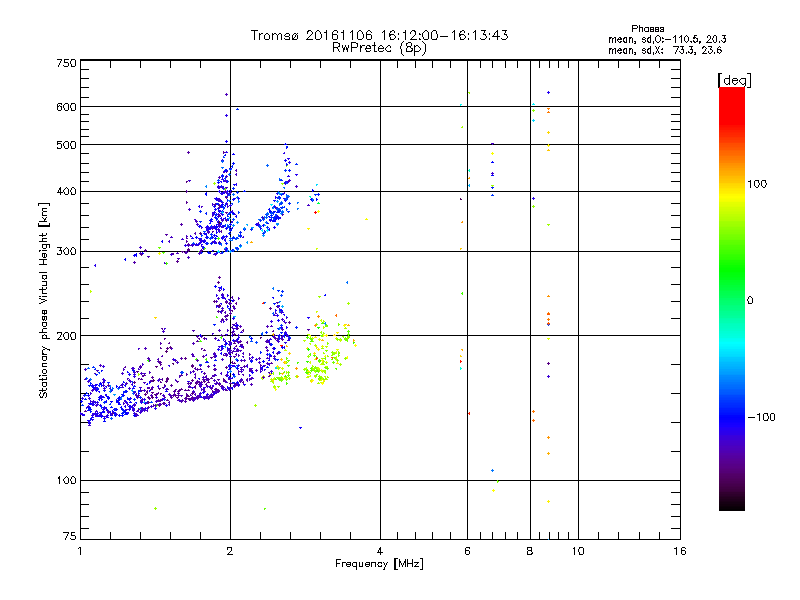This screenshot has height=600, width=800.
Task: Click the 'Phases' header label
Action: click(x=647, y=29)
